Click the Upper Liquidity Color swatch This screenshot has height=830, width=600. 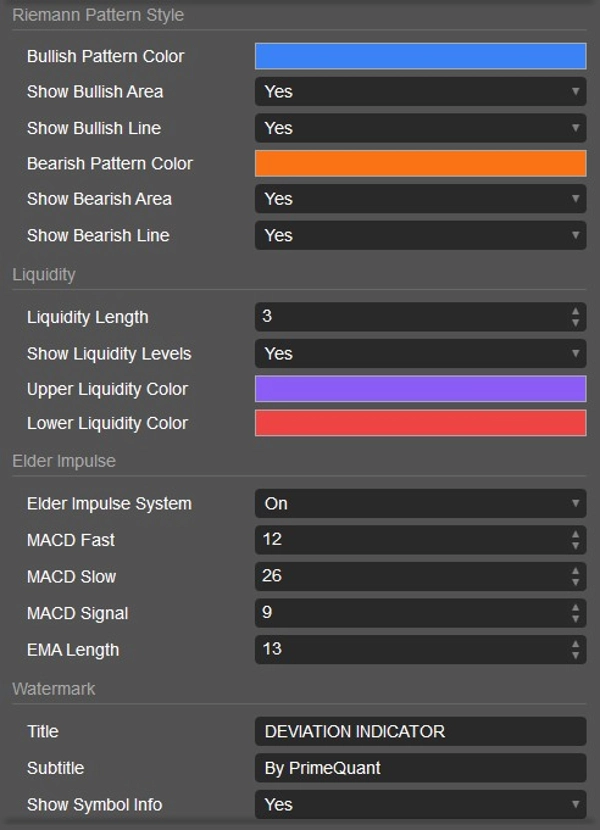coord(420,388)
